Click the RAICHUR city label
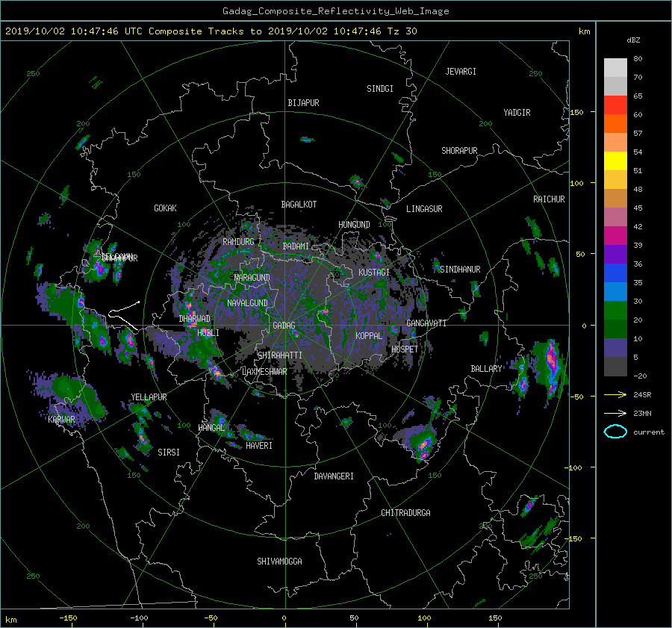This screenshot has width=672, height=628. point(549,199)
